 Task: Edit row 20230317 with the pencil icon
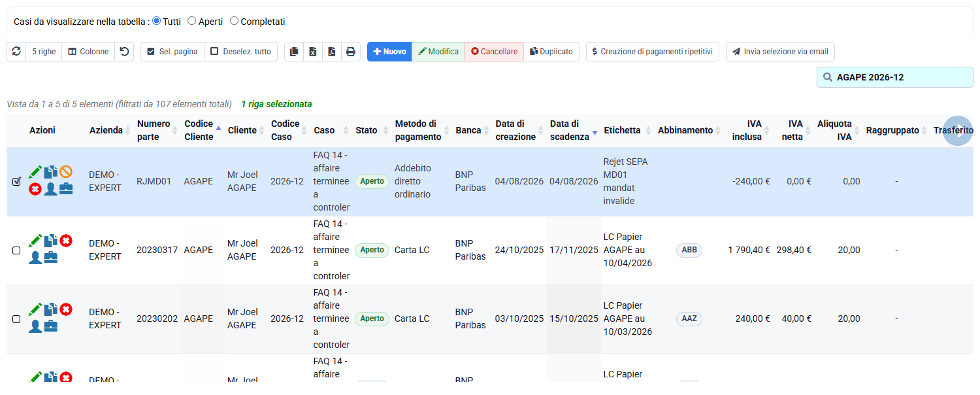pos(35,241)
